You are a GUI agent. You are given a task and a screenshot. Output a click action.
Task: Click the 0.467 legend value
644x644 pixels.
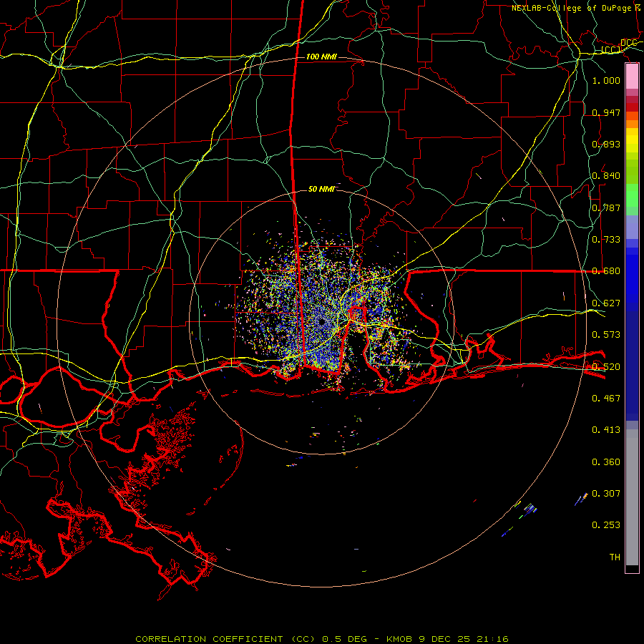(x=606, y=398)
